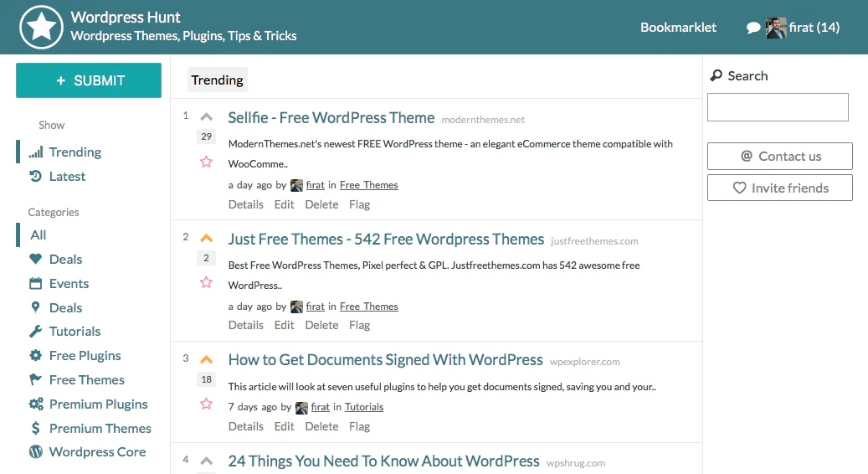Open 24 Things You Need To Know
Screen dimensions: 868x474
tap(383, 461)
